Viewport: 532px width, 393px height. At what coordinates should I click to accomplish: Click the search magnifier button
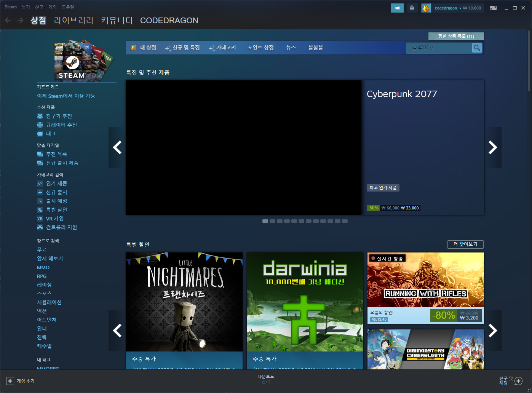click(477, 48)
